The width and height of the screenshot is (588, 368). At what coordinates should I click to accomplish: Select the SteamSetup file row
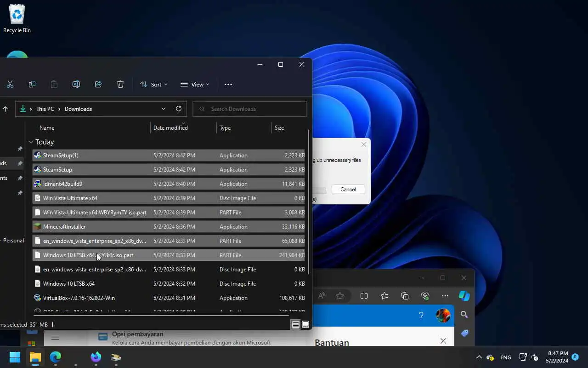click(169, 170)
